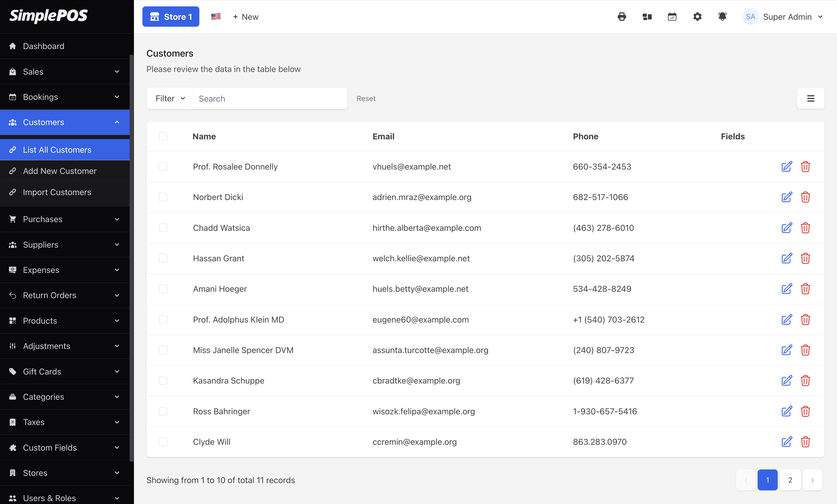Open the calendar icon in header
The width and height of the screenshot is (837, 504).
tap(672, 17)
